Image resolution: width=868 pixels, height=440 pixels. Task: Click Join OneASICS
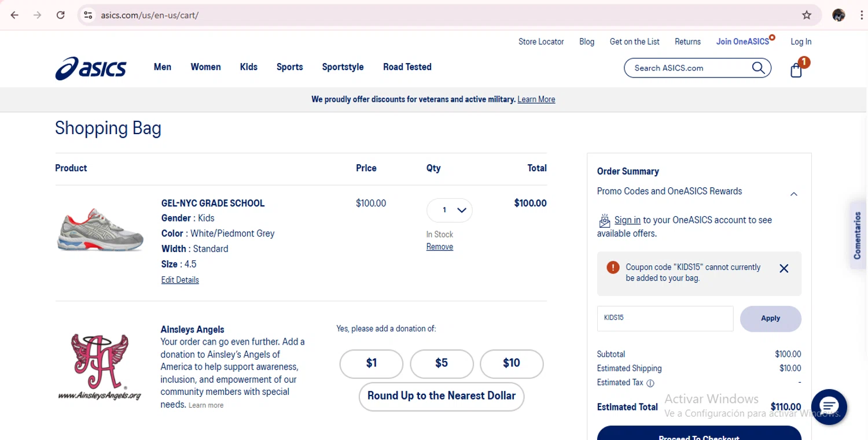[743, 42]
